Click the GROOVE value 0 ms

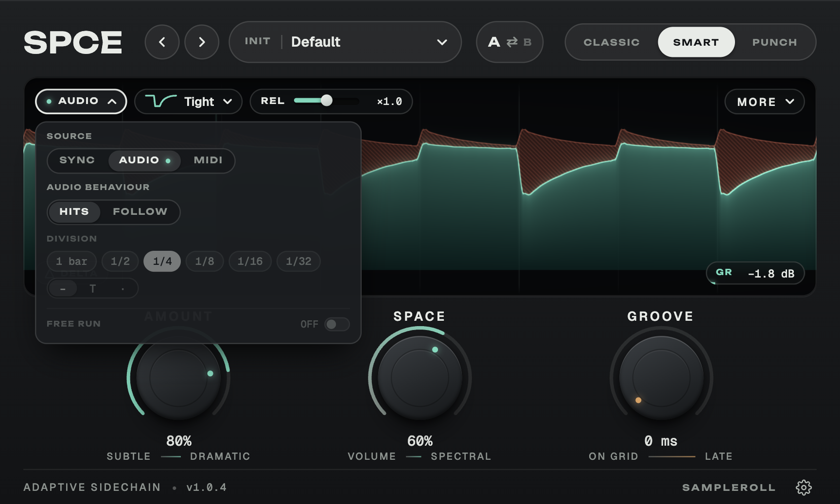click(661, 441)
